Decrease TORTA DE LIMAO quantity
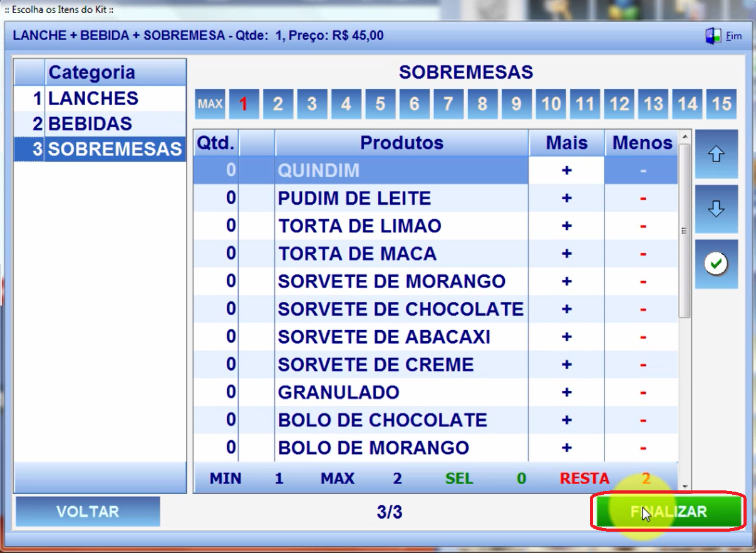This screenshot has width=756, height=553. tap(643, 226)
